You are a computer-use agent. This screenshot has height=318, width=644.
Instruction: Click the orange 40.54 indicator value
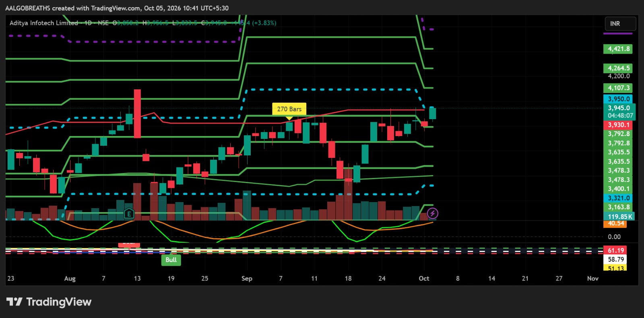tap(615, 224)
